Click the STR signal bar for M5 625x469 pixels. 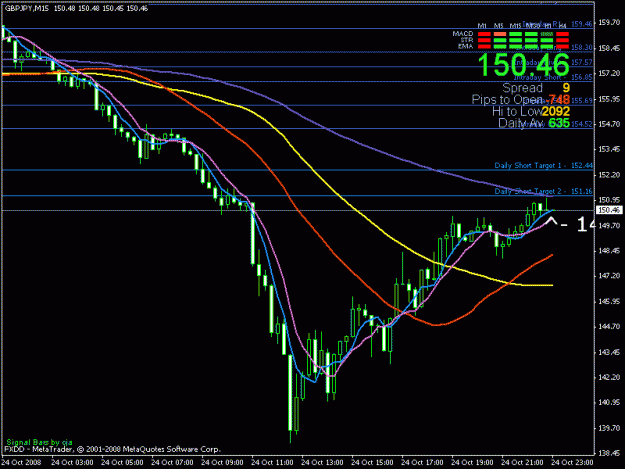coord(500,40)
